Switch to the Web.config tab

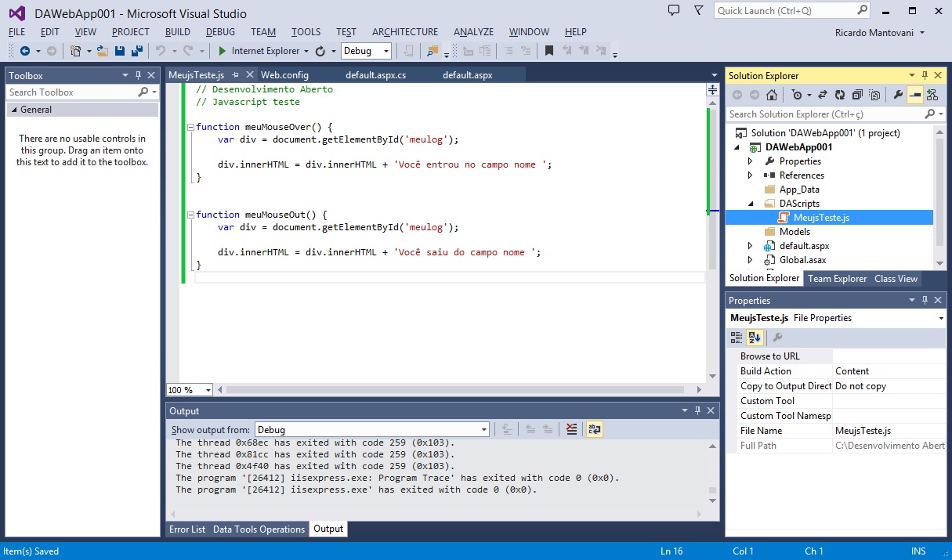(x=284, y=75)
